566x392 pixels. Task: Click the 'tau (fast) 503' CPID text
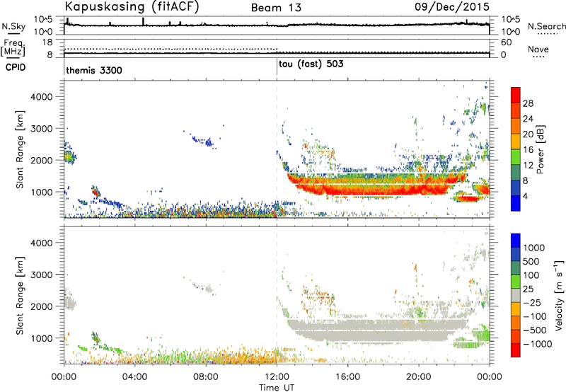311,64
